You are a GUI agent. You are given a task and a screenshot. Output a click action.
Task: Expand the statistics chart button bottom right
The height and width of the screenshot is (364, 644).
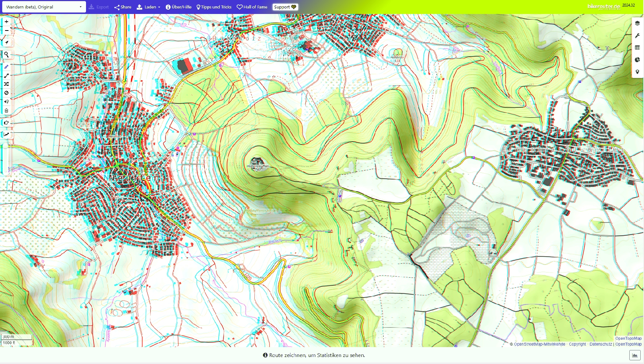coord(635,355)
